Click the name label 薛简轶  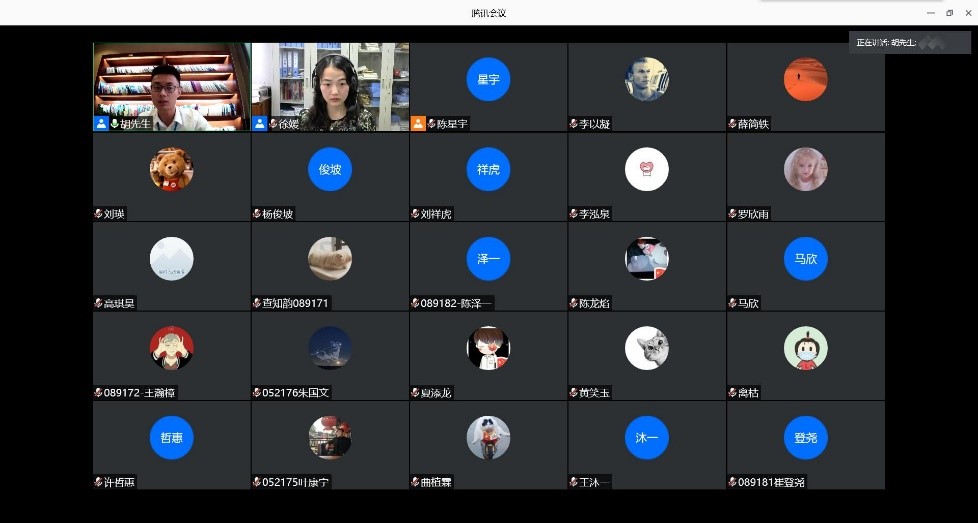point(754,124)
